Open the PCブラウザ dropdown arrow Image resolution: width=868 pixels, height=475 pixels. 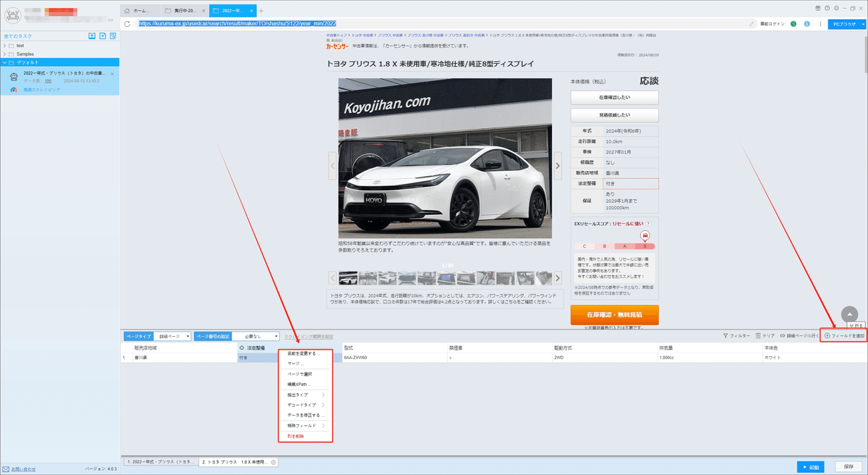click(861, 24)
